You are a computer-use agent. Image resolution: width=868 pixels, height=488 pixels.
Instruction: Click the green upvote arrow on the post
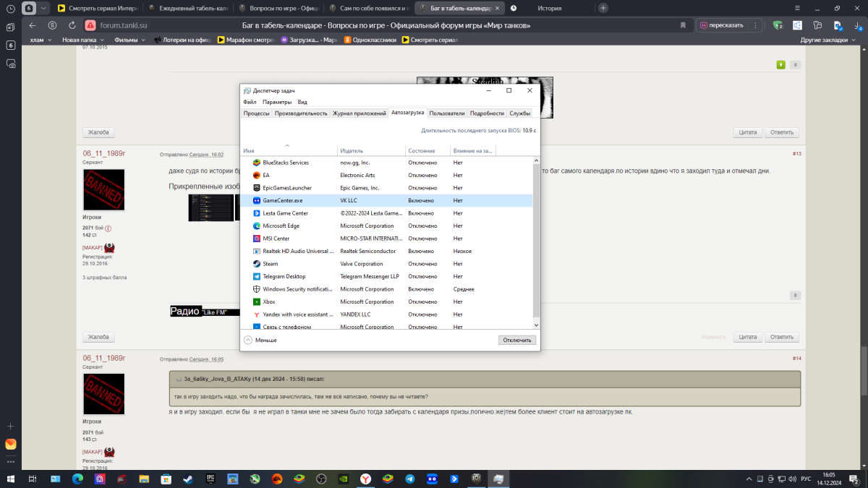[780, 65]
